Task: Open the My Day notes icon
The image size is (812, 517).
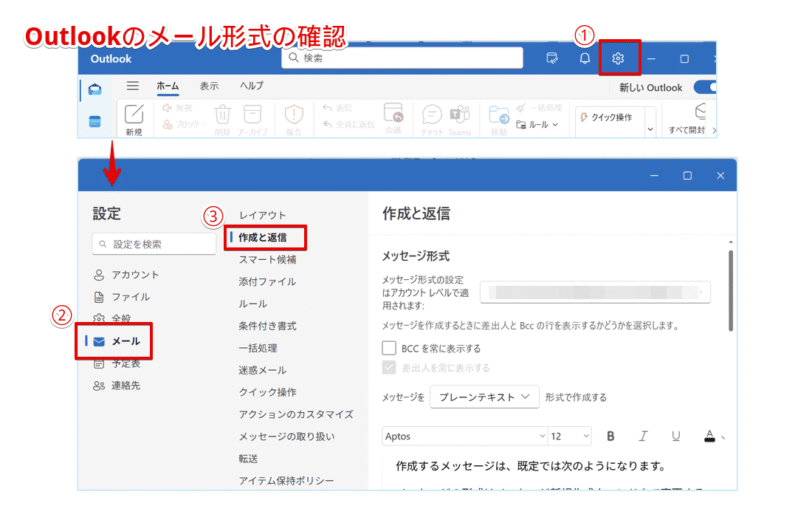Action: point(552,59)
